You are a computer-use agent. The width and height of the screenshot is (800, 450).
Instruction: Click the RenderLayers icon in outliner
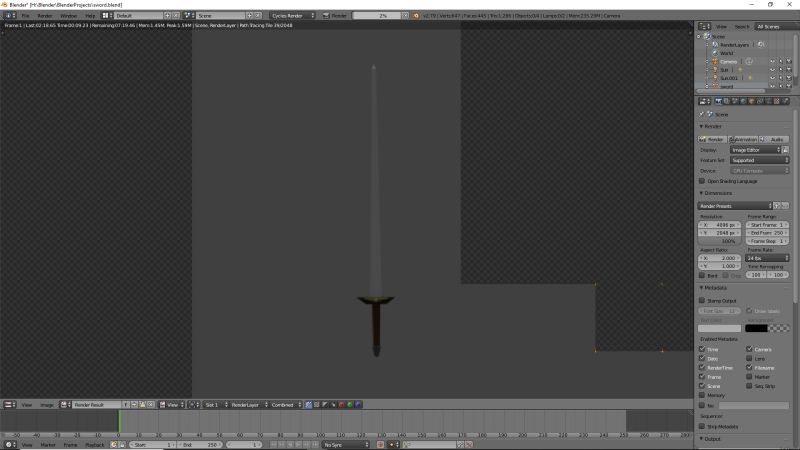(715, 45)
